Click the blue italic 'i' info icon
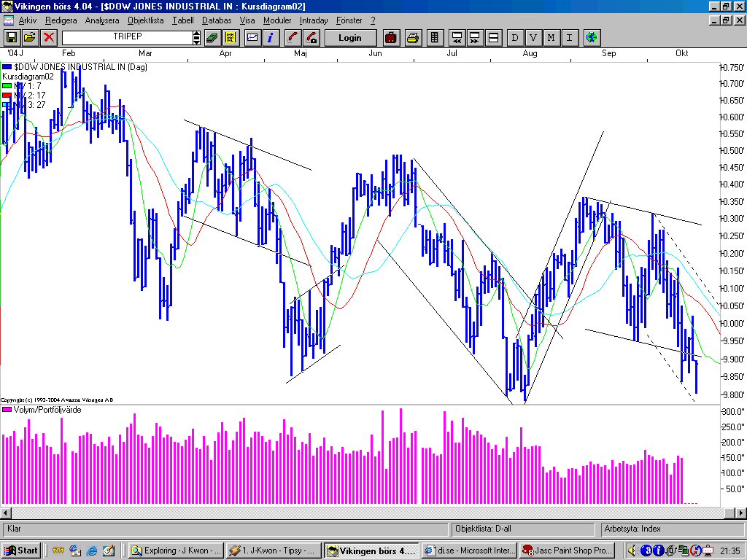 click(x=271, y=38)
